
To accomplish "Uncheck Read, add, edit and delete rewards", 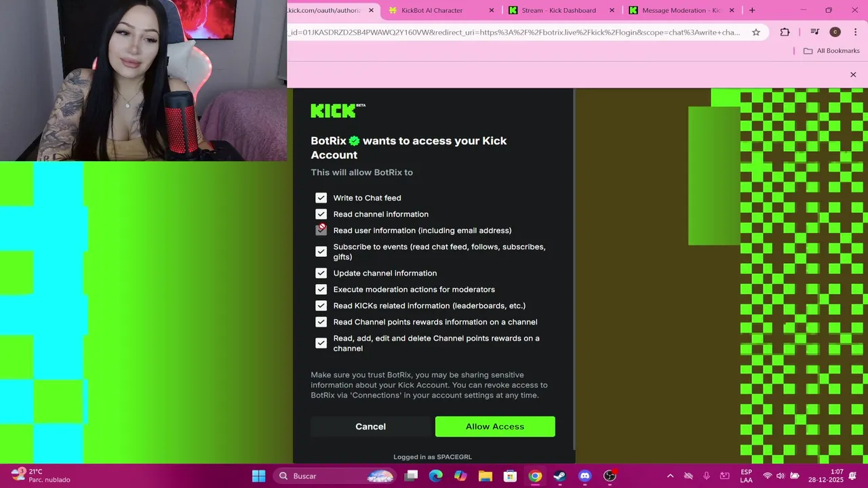I will tap(321, 343).
